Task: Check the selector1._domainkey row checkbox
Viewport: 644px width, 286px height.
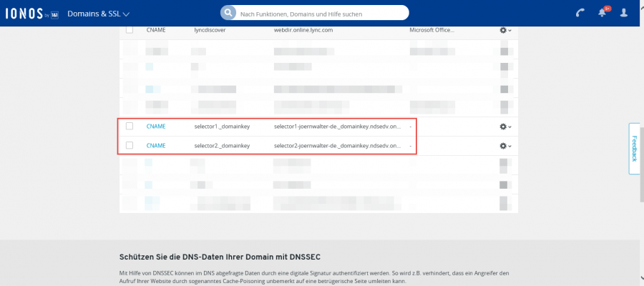Action: pyautogui.click(x=130, y=126)
